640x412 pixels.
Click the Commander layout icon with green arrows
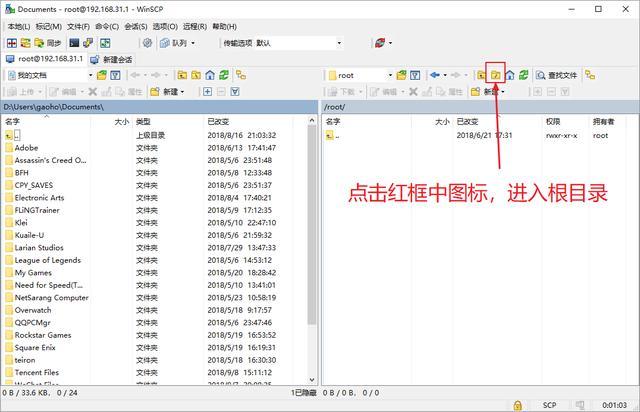coord(105,43)
